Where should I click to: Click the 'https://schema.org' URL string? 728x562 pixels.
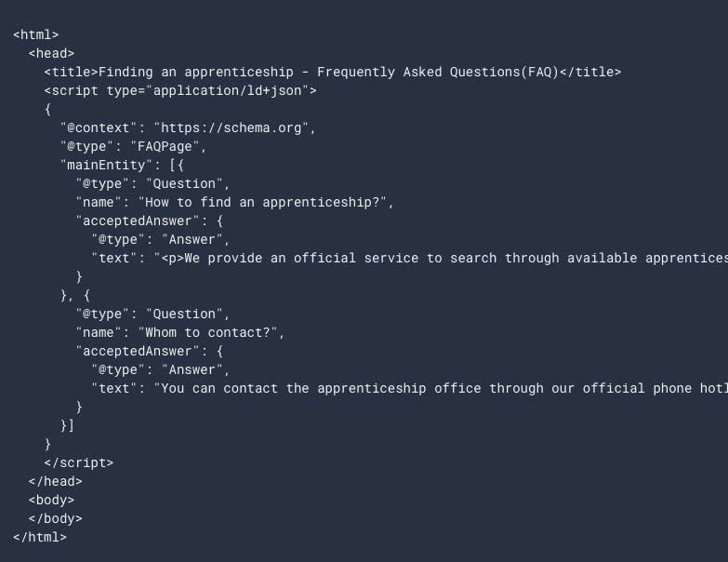232,127
